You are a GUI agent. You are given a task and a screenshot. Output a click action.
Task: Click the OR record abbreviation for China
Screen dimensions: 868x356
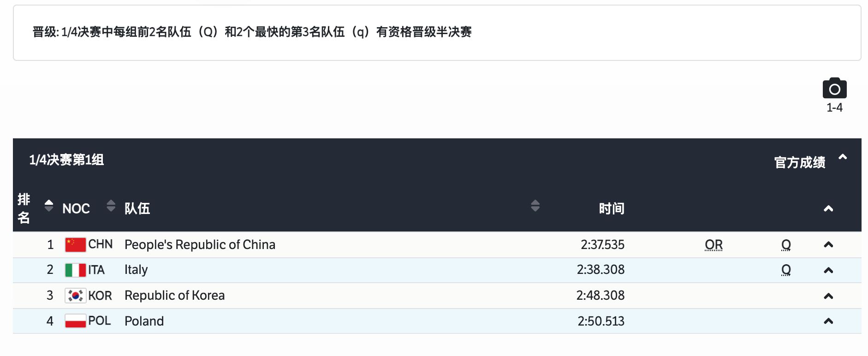[713, 245]
